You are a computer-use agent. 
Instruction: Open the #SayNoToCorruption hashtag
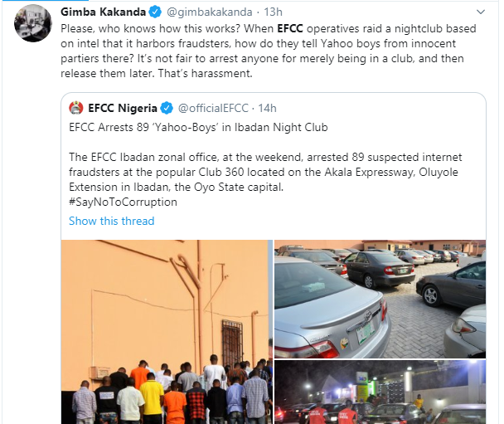[123, 202]
